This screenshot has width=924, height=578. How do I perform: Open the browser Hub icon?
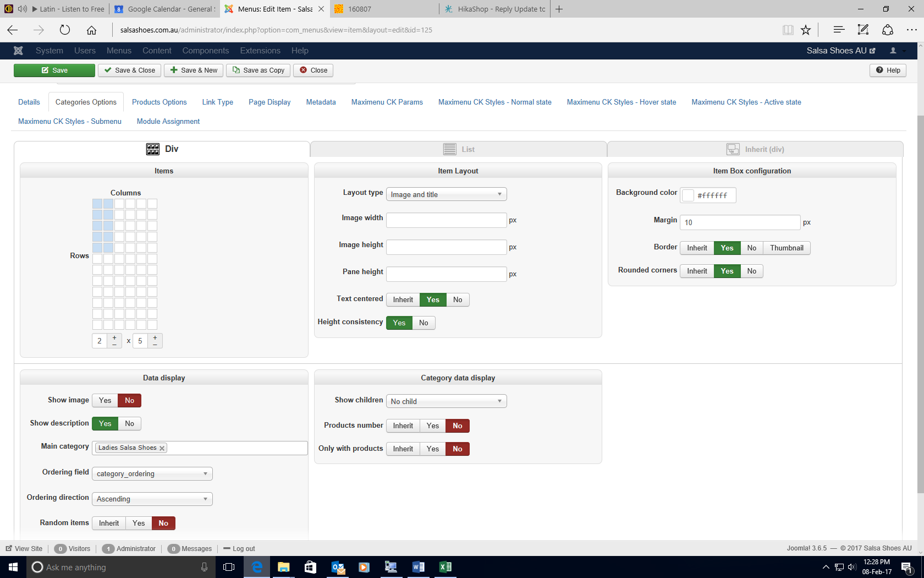click(839, 30)
